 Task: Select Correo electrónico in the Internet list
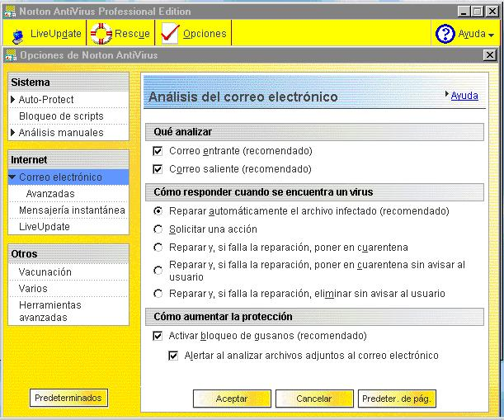coord(60,177)
